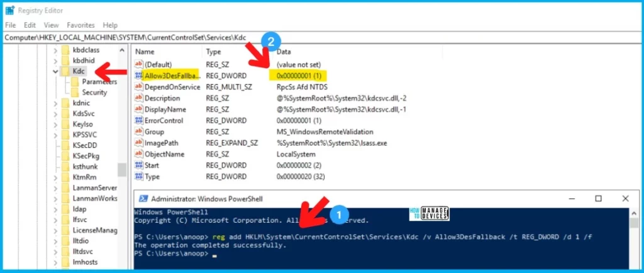Expand the LanmanServer key

(55, 188)
